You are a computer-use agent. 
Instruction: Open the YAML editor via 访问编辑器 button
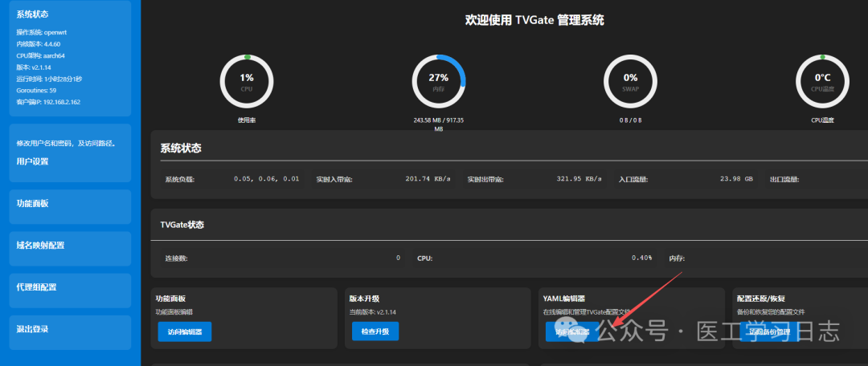click(x=571, y=331)
